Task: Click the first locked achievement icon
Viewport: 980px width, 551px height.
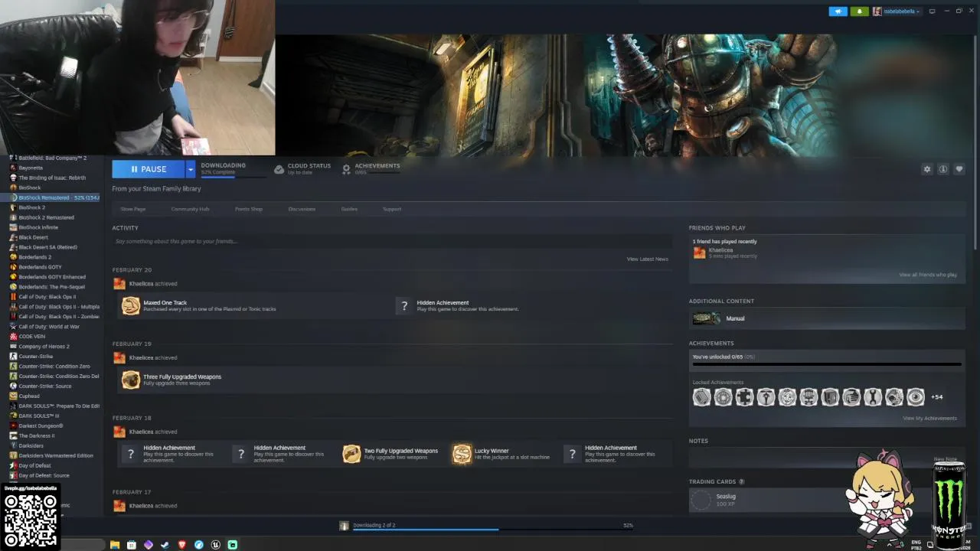Action: [x=702, y=397]
